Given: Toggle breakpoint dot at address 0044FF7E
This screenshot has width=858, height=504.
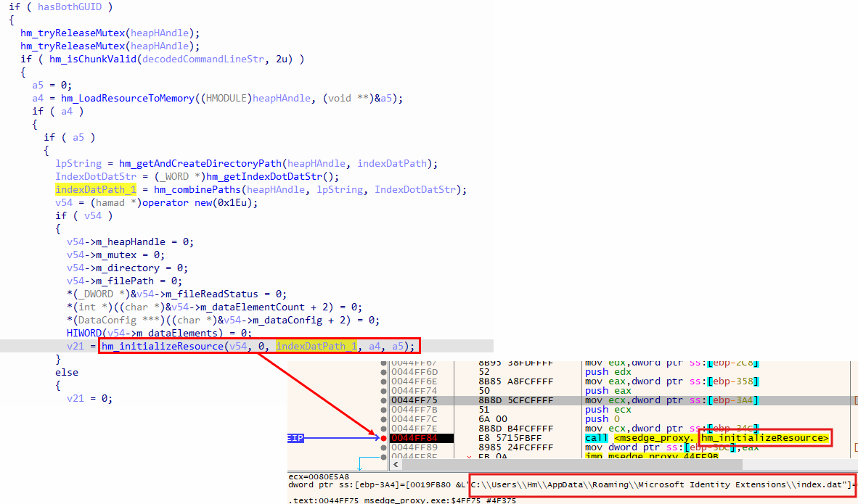Looking at the screenshot, I should click(x=383, y=429).
